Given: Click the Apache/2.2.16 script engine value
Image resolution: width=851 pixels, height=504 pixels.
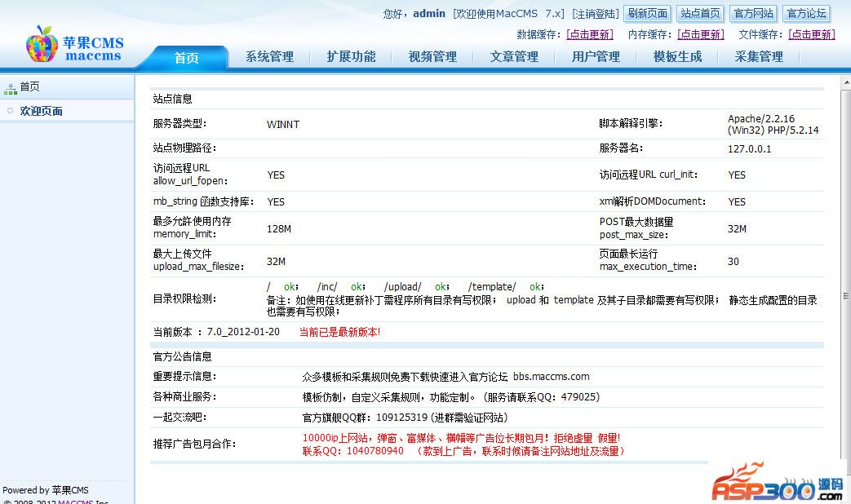Looking at the screenshot, I should pos(773,124).
